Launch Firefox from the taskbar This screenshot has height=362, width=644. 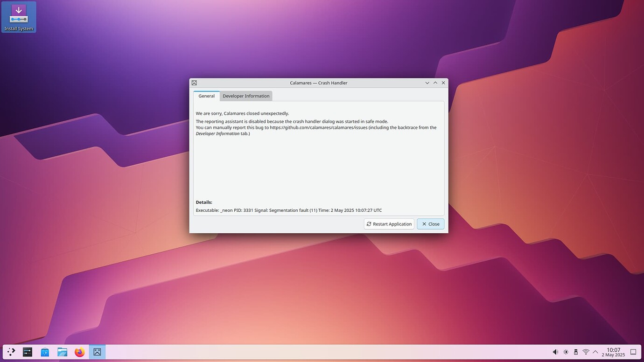(x=79, y=352)
